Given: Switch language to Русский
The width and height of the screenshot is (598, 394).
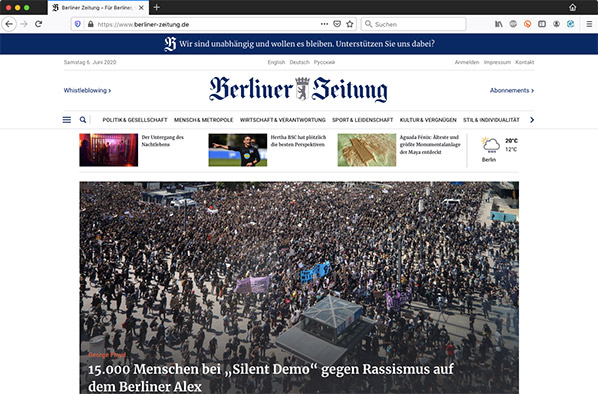Looking at the screenshot, I should point(325,62).
